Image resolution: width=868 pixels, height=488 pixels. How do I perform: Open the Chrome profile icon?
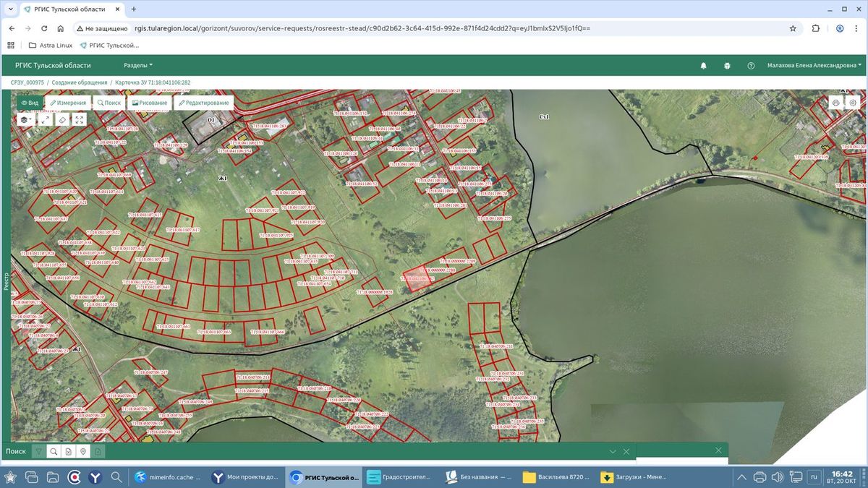[840, 28]
